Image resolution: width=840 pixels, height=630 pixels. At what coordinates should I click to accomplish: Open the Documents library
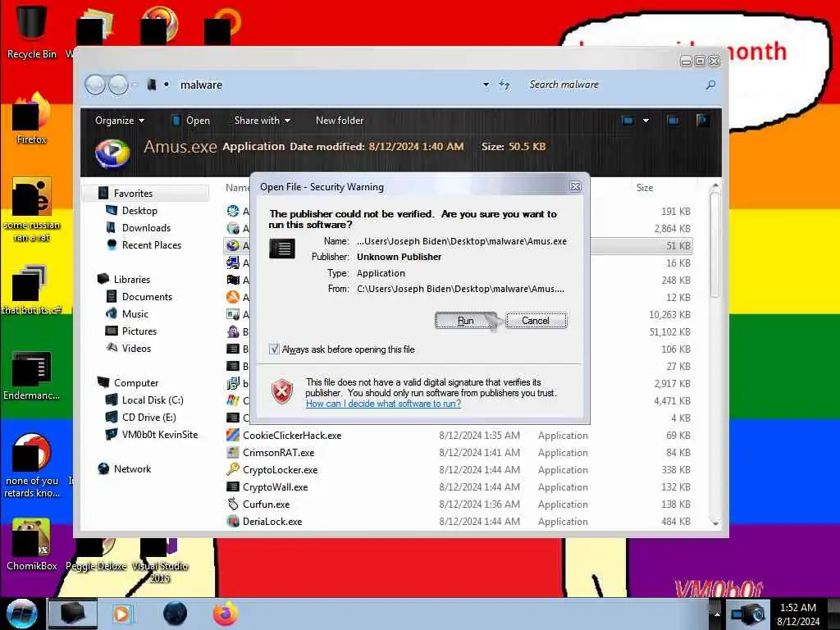(x=146, y=297)
